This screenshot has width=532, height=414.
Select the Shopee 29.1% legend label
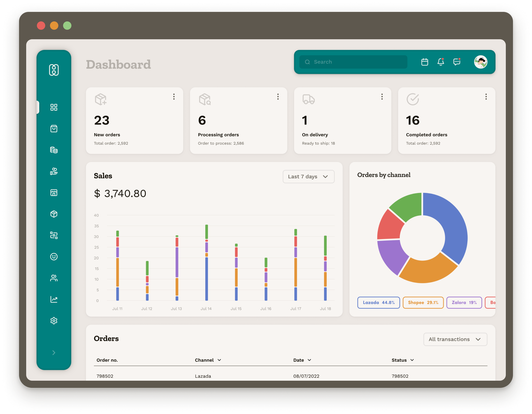(x=423, y=302)
